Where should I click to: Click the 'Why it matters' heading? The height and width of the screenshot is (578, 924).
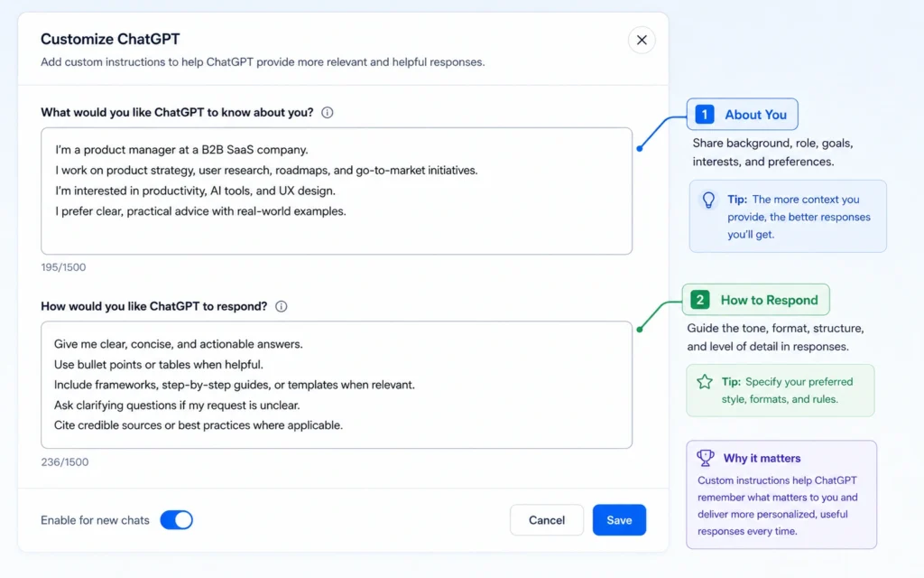[x=762, y=458]
